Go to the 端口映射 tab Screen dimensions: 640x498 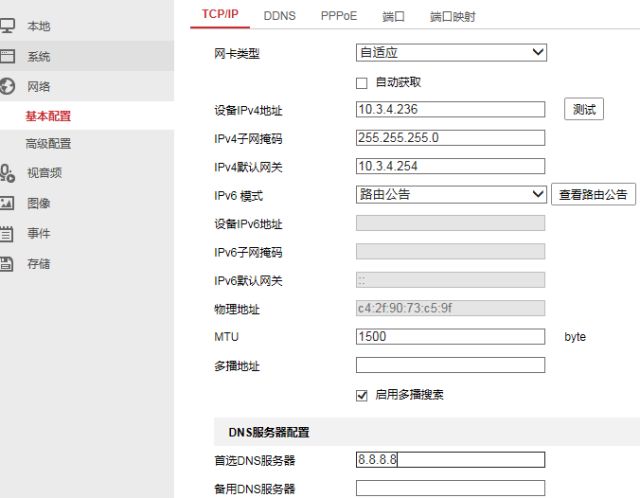pos(452,17)
